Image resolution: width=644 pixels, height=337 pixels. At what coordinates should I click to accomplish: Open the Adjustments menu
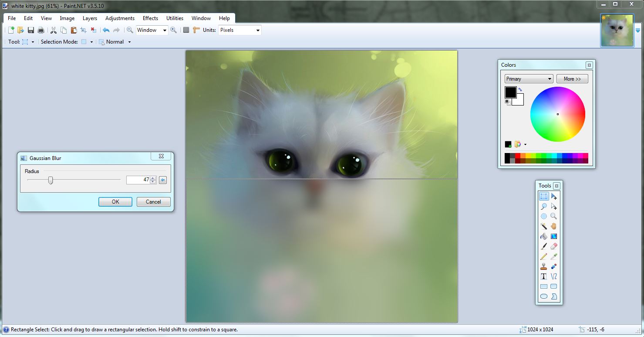click(120, 18)
